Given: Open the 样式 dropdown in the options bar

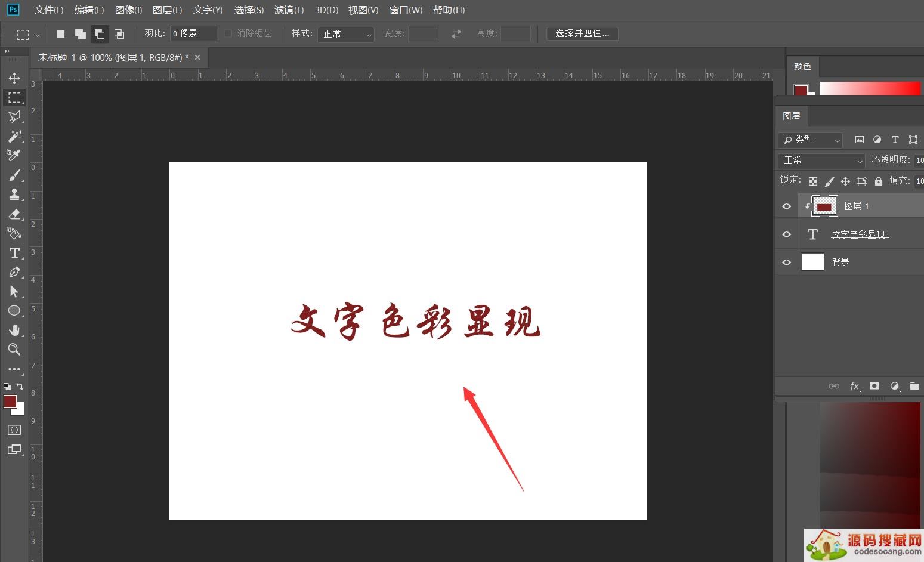Looking at the screenshot, I should point(345,34).
